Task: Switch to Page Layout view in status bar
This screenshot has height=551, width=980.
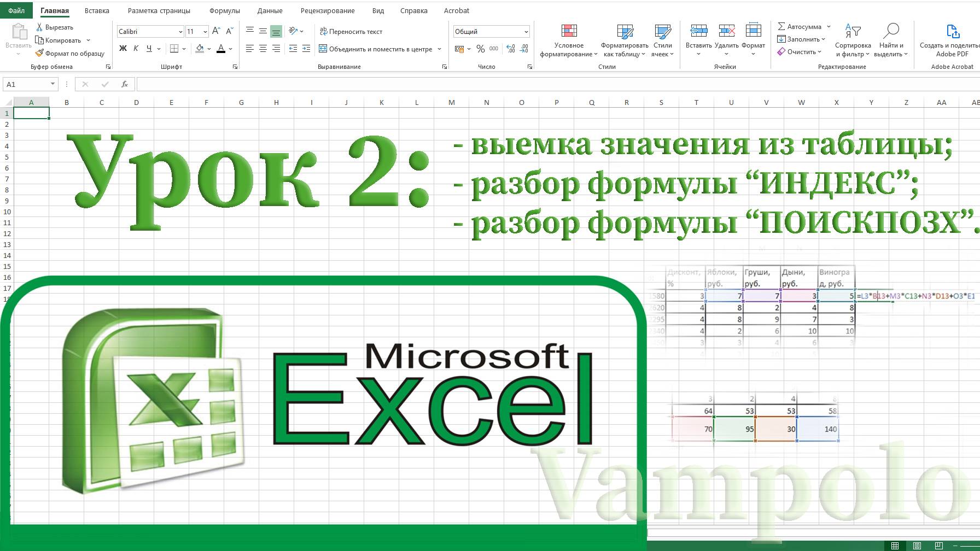Action: pos(917,546)
